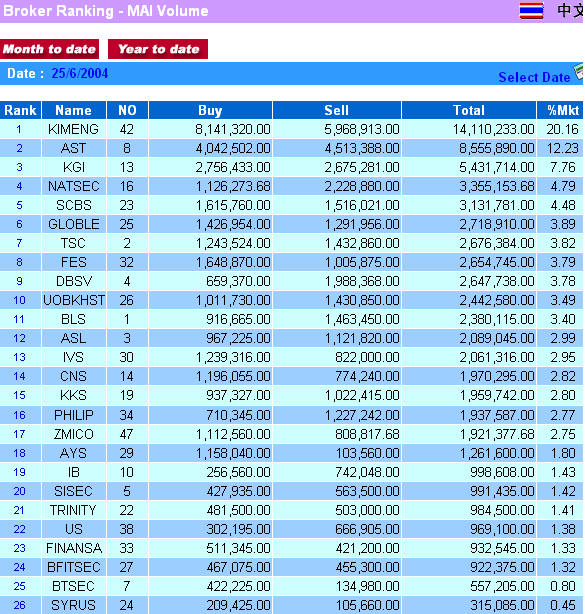Switch language via Thai flag icon
The height and width of the screenshot is (614, 585).
pyautogui.click(x=531, y=11)
